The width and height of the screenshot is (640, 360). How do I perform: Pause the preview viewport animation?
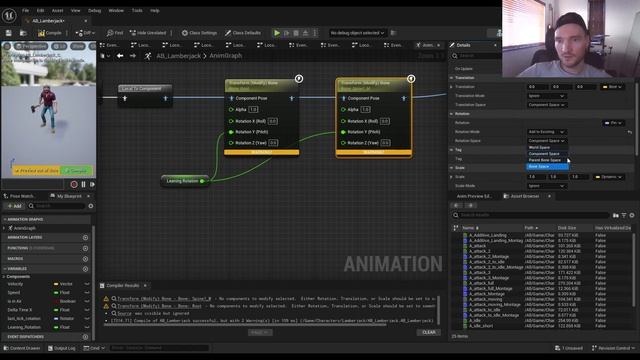click(x=84, y=184)
